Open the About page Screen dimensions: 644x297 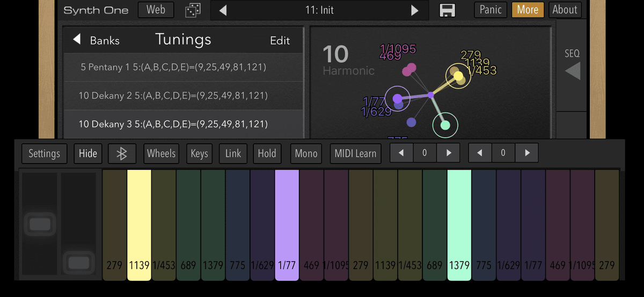pyautogui.click(x=565, y=10)
